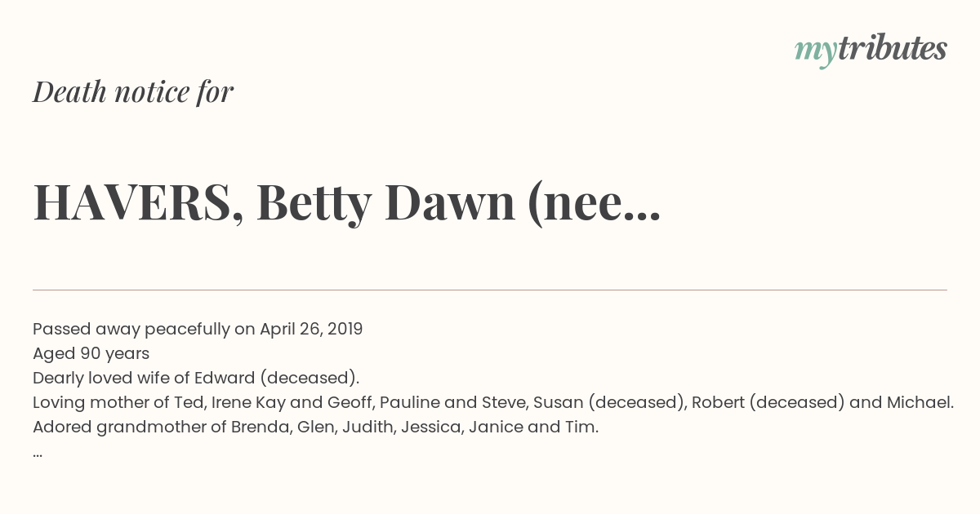
Task: Click the 'Loving mother of Ted' line
Action: (493, 402)
